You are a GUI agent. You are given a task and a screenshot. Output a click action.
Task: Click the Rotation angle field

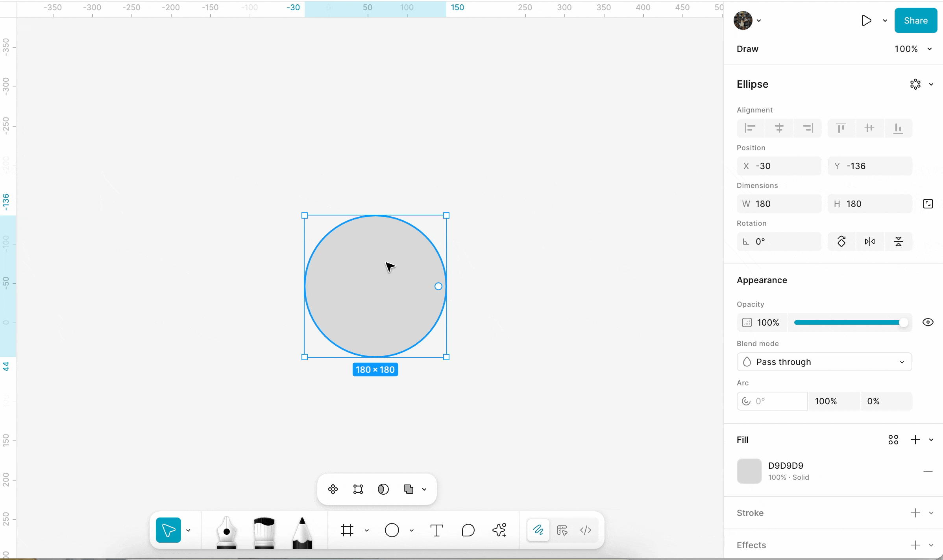click(x=779, y=241)
